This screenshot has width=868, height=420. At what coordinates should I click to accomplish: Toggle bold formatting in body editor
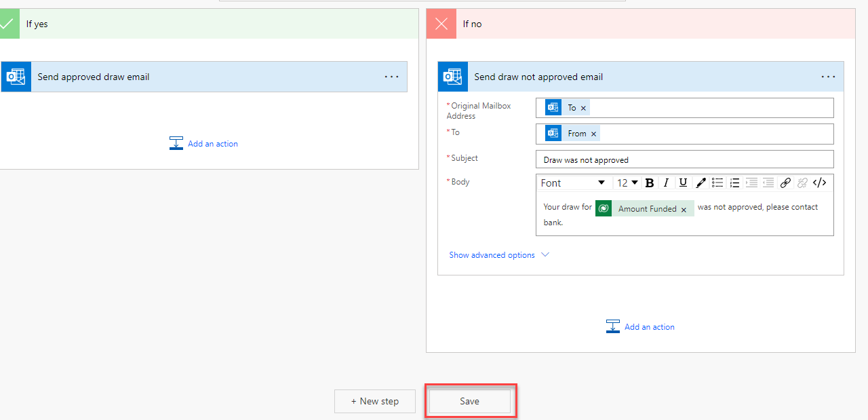tap(650, 183)
